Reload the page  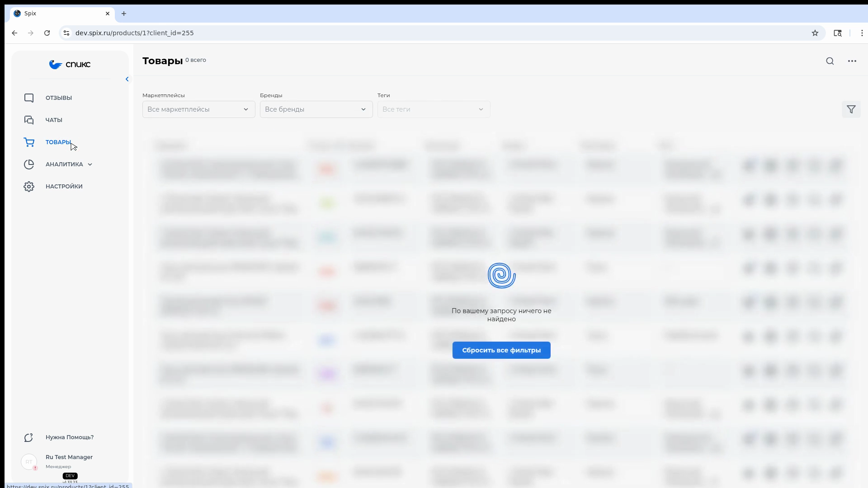click(x=47, y=33)
